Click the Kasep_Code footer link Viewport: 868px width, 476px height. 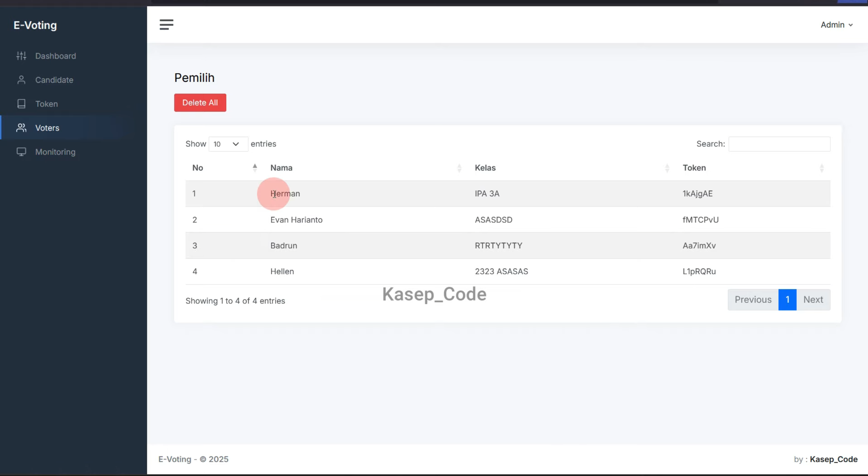coord(833,459)
